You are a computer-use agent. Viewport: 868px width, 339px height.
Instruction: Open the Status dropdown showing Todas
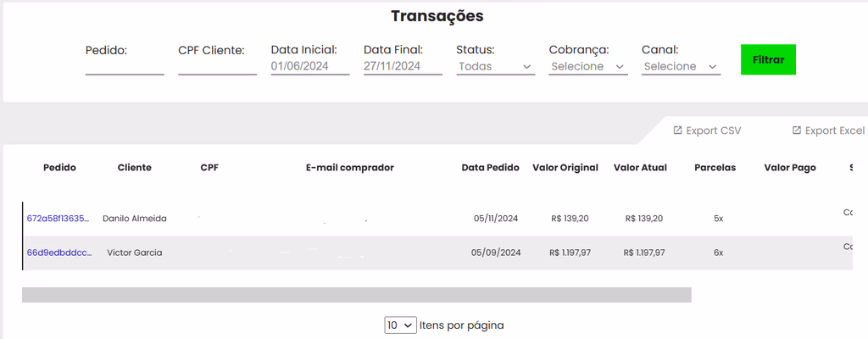495,66
